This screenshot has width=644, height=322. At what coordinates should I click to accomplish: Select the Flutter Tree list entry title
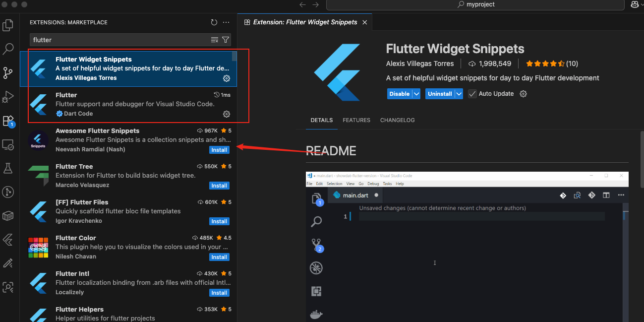[x=74, y=167]
